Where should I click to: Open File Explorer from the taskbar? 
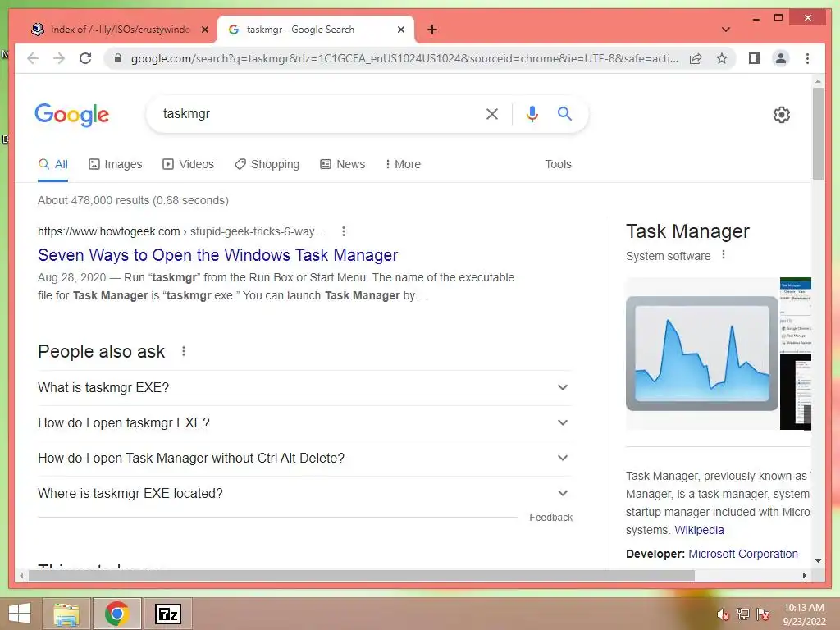66,614
